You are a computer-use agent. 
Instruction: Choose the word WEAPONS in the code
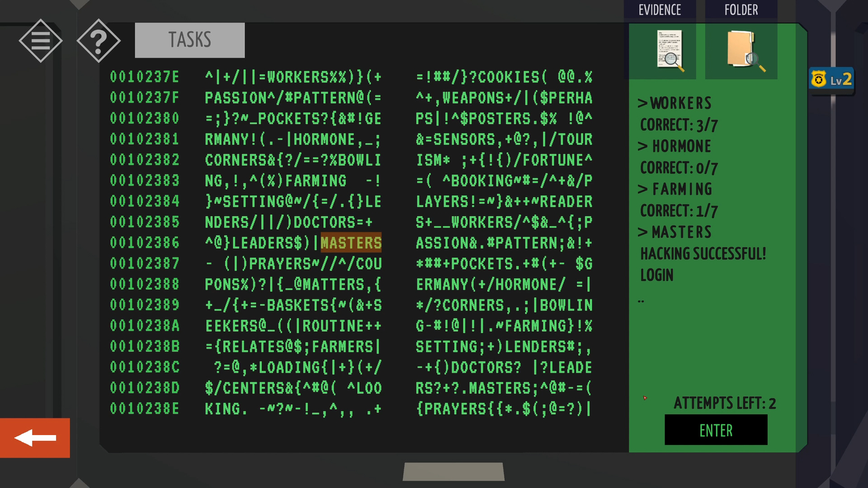[x=473, y=98]
